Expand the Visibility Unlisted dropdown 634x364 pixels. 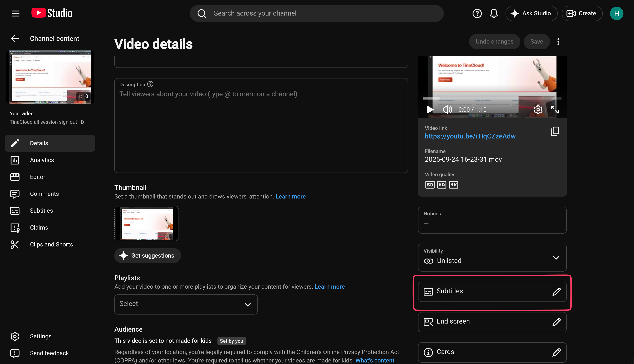[x=492, y=258]
